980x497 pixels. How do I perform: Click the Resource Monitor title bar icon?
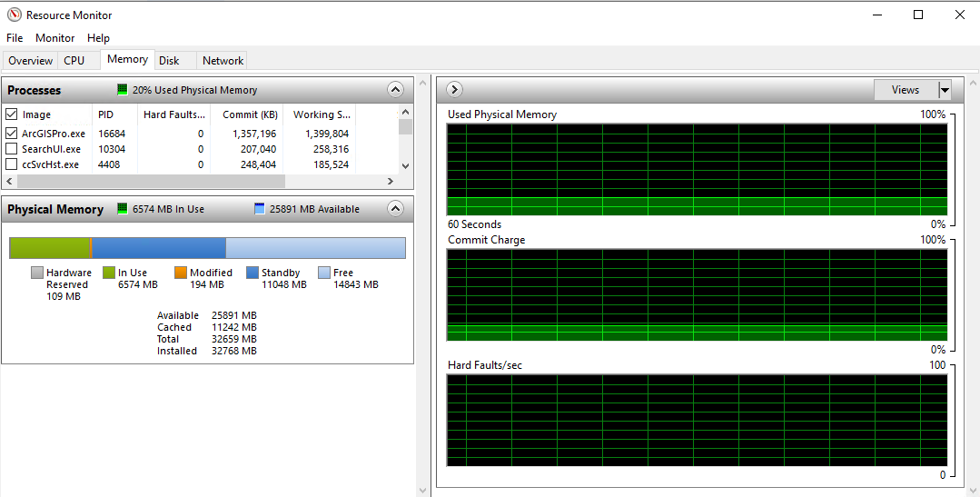click(14, 15)
